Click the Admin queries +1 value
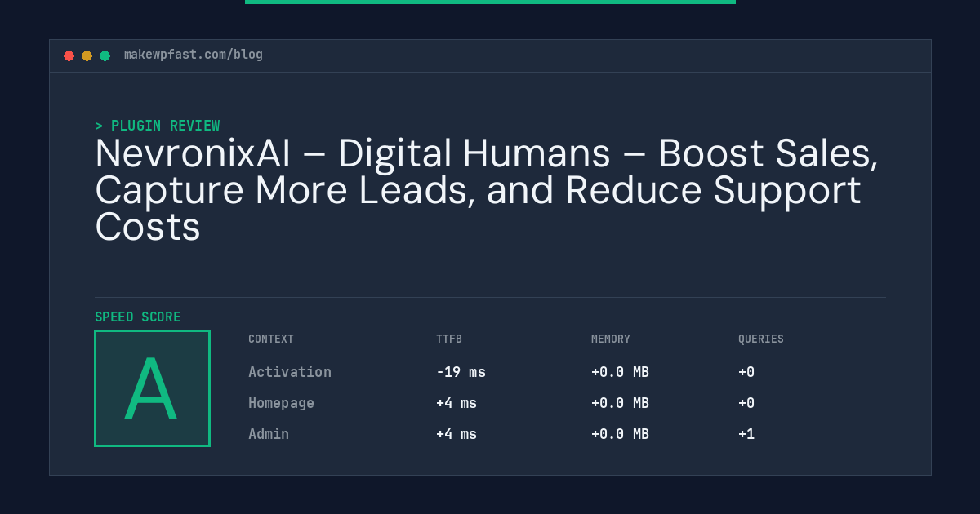The width and height of the screenshot is (980, 514). [746, 434]
